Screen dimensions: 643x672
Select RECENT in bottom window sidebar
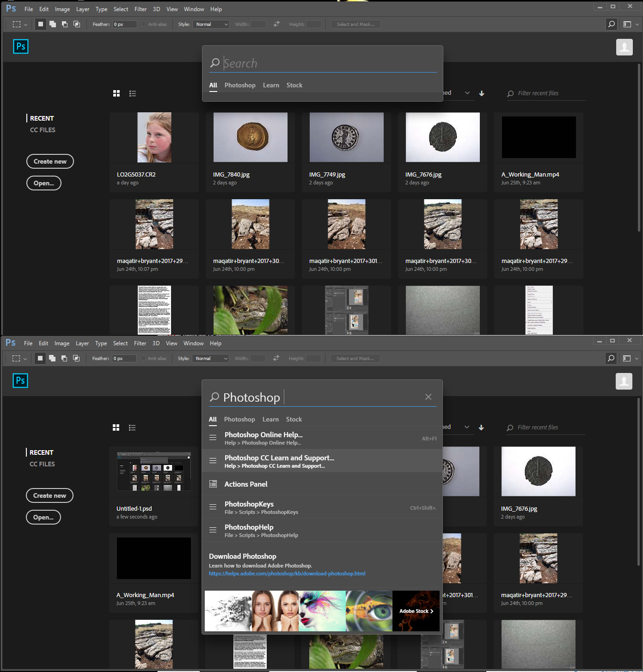[42, 452]
